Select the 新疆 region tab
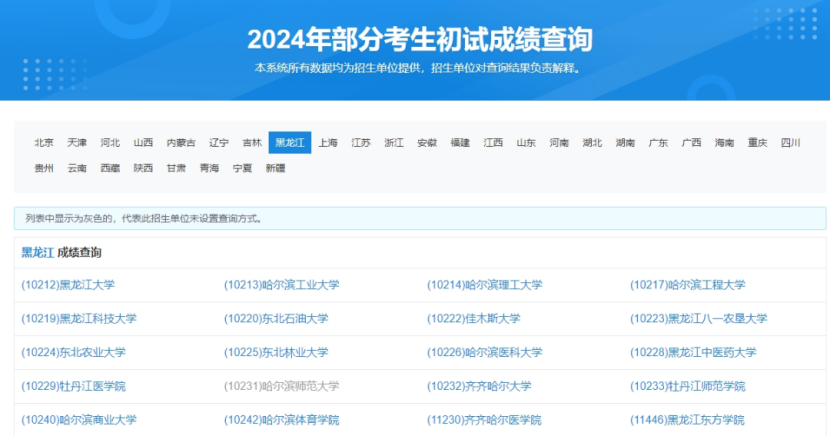This screenshot has height=436, width=830. click(275, 168)
